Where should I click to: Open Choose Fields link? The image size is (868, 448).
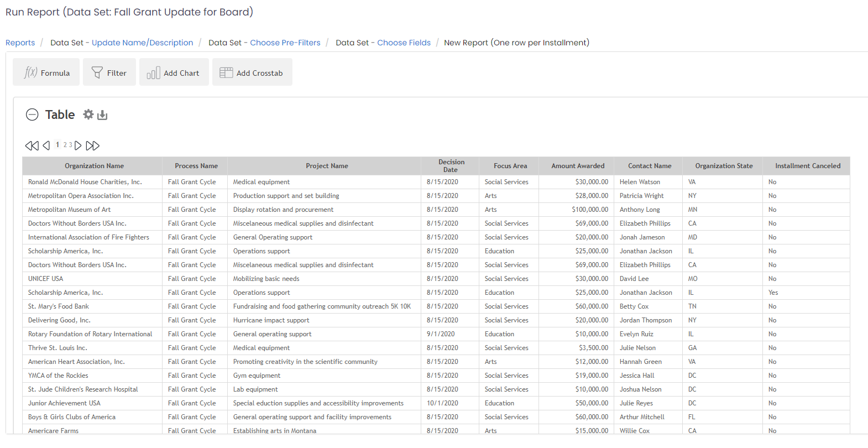tap(404, 43)
